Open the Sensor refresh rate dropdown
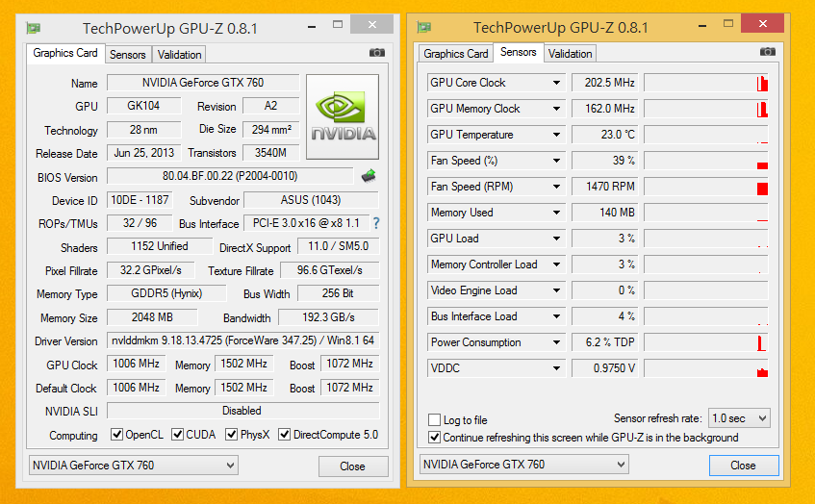 739,418
